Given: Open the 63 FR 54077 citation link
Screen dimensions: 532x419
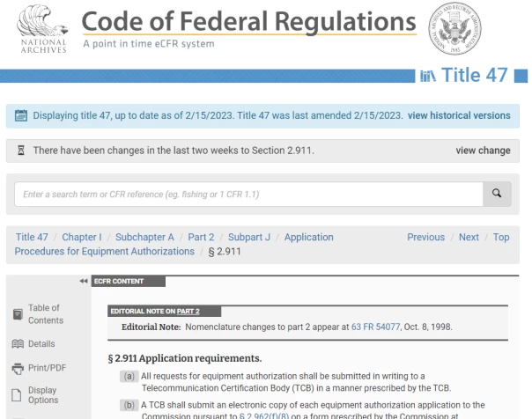Looking at the screenshot, I should click(x=375, y=327).
